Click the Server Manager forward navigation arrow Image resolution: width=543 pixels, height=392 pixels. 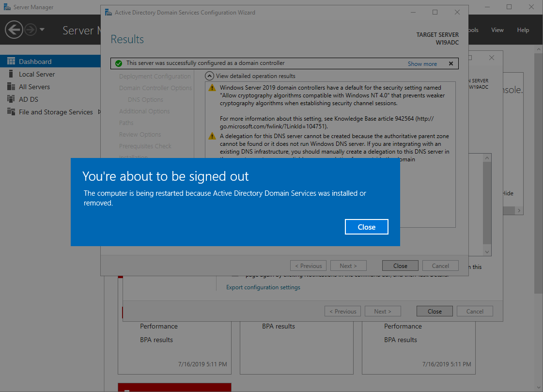coord(31,30)
